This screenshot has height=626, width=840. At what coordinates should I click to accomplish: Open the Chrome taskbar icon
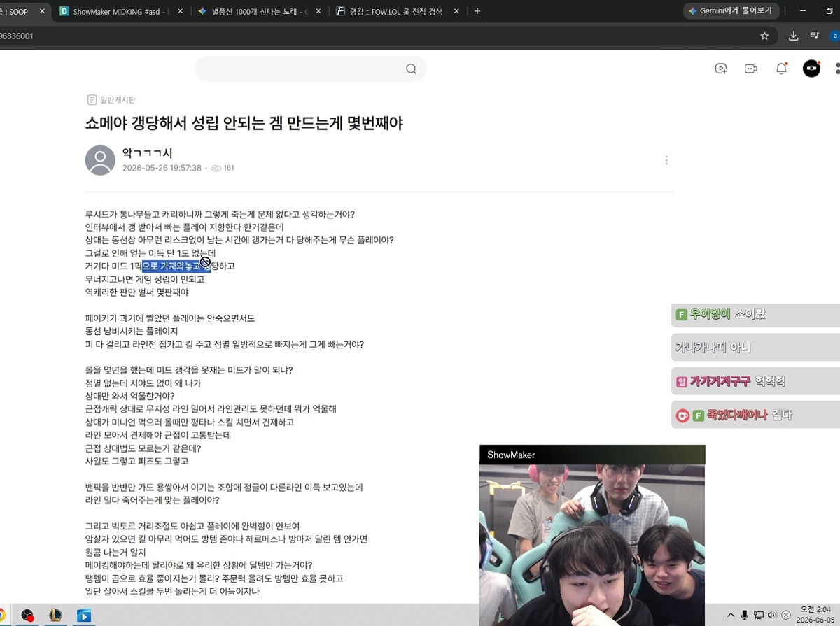2,616
